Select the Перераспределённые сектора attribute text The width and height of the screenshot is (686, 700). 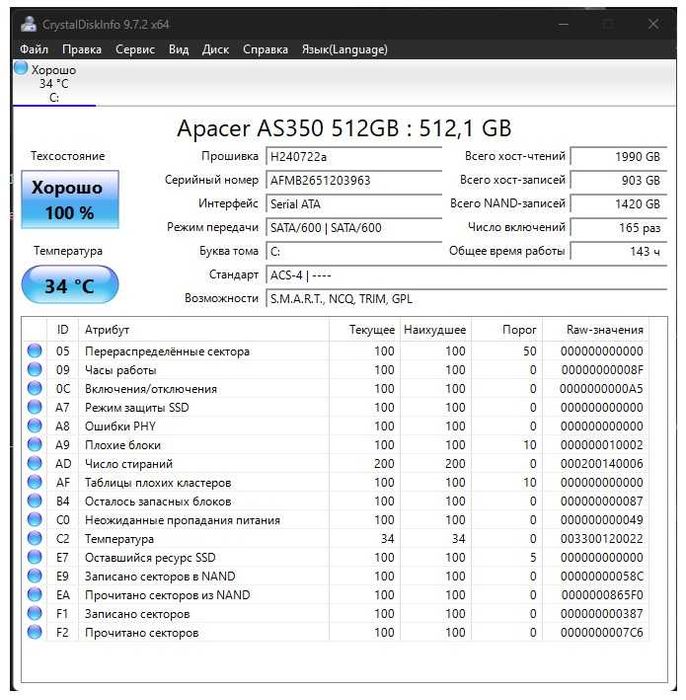point(167,351)
